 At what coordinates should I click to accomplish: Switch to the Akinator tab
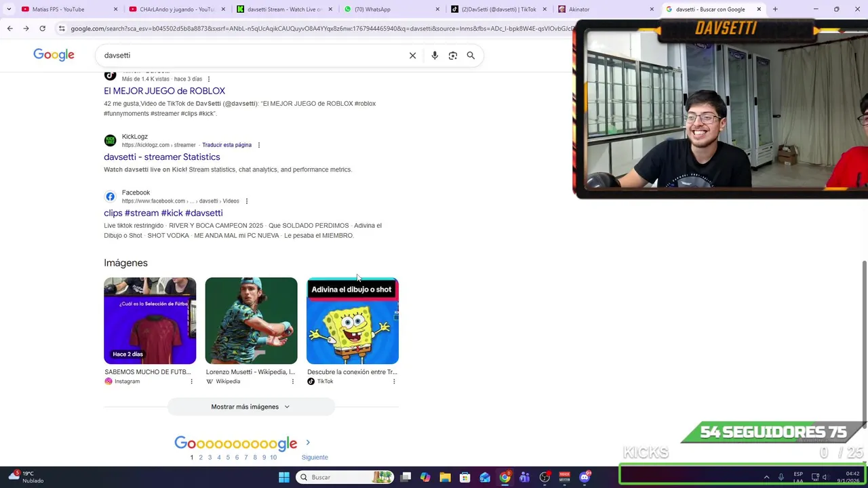(x=606, y=9)
